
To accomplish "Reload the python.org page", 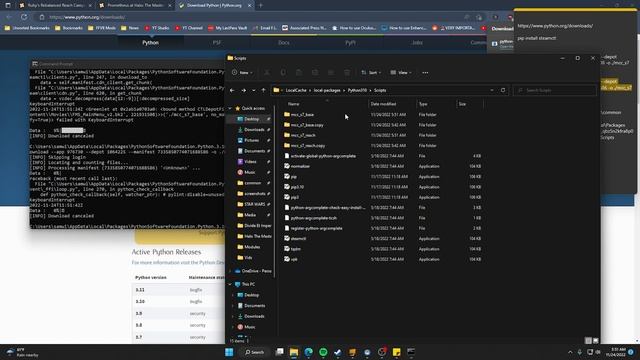I will tap(24, 17).
